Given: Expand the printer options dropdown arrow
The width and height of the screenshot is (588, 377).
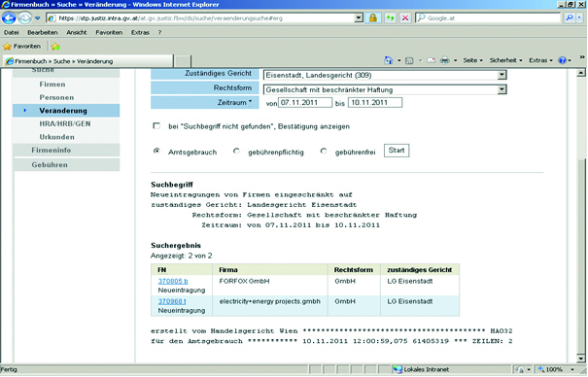Looking at the screenshot, I should [x=455, y=60].
